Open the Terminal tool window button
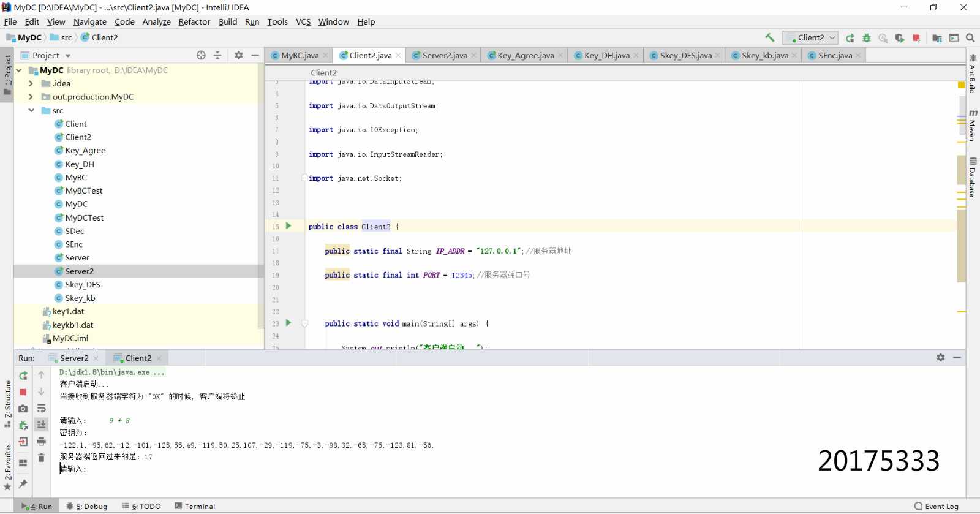Image resolution: width=980 pixels, height=514 pixels. (195, 507)
